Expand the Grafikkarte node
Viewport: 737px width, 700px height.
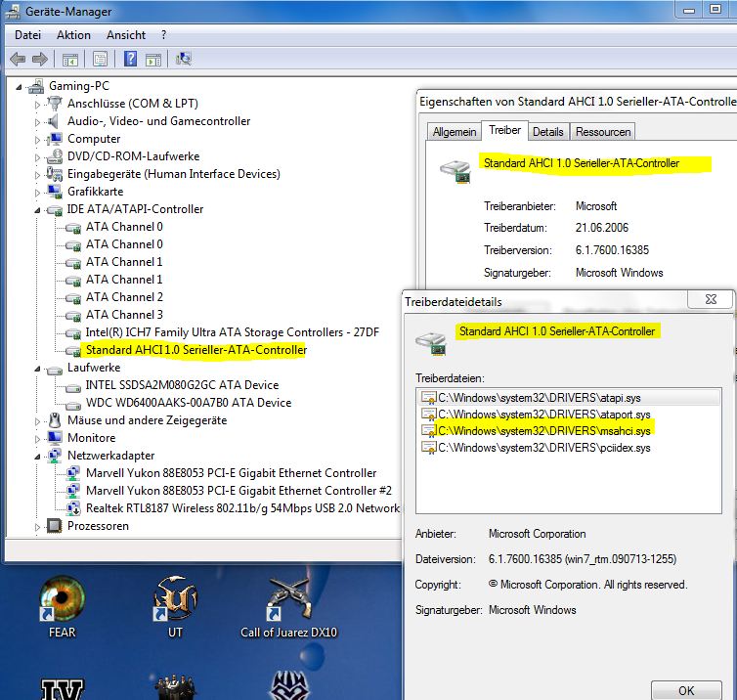pyautogui.click(x=37, y=193)
